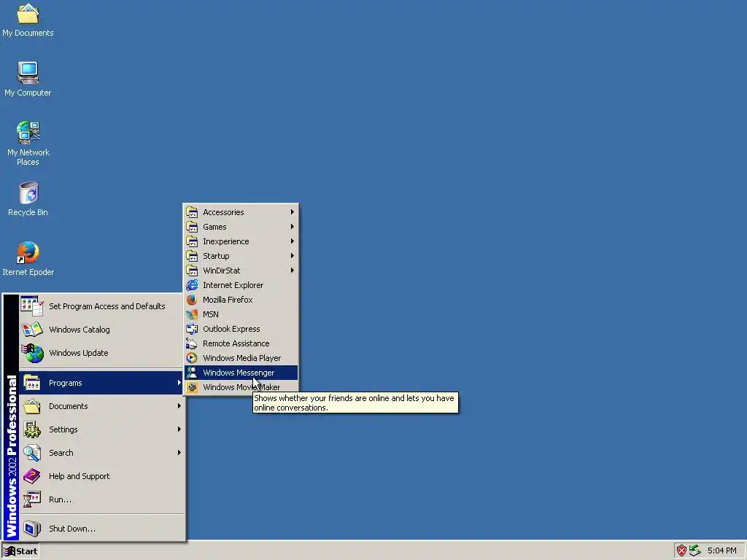Open Windows Catalog entry text

80,330
